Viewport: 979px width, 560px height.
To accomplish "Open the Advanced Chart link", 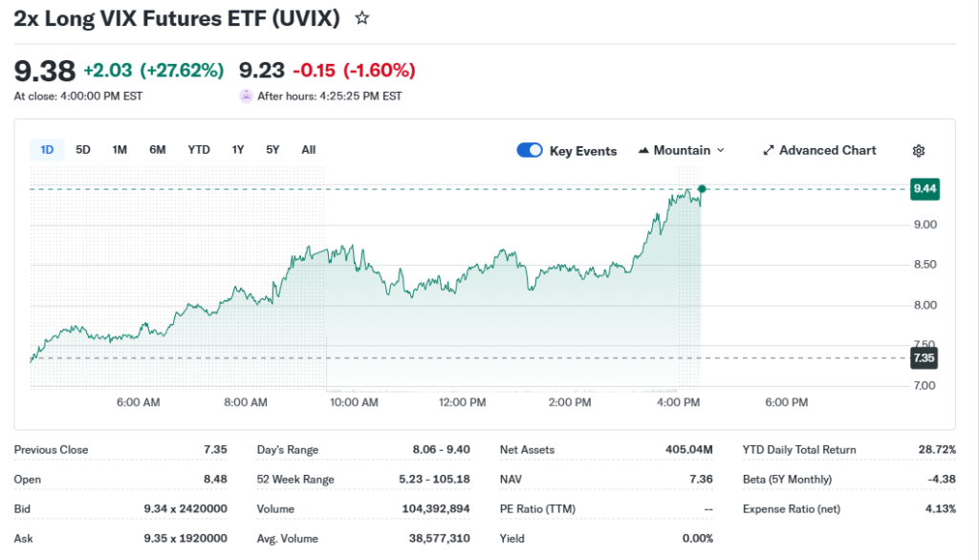I will (x=827, y=151).
